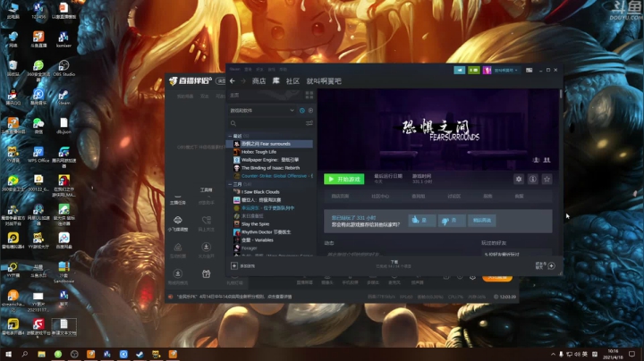Select The Binding of Isaac: Rebirth
Screen dimensions: 644x361
point(269,168)
